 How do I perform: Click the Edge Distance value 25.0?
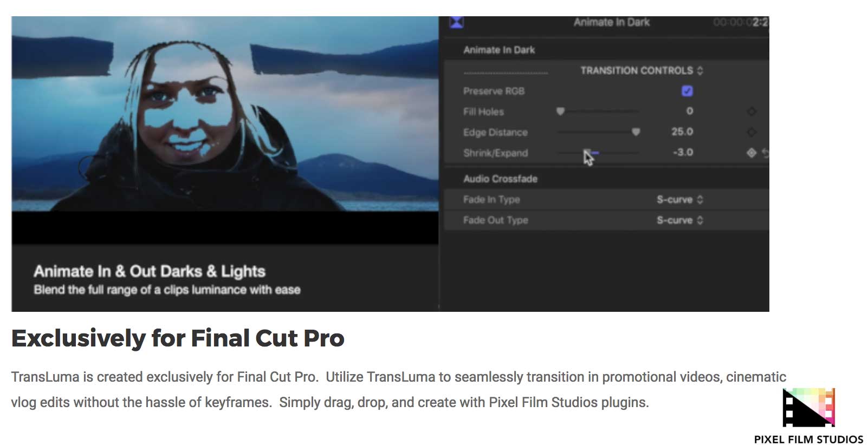[x=682, y=132]
